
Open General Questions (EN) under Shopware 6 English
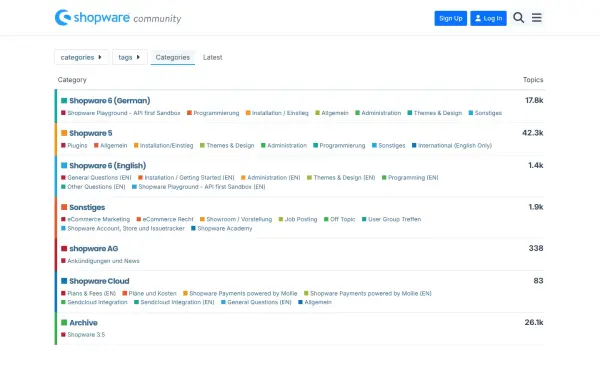coord(99,178)
